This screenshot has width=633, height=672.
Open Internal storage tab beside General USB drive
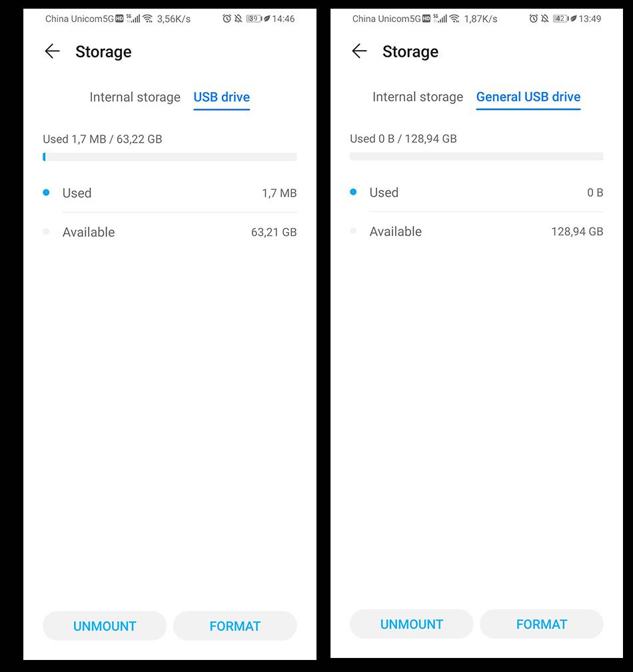pyautogui.click(x=417, y=97)
